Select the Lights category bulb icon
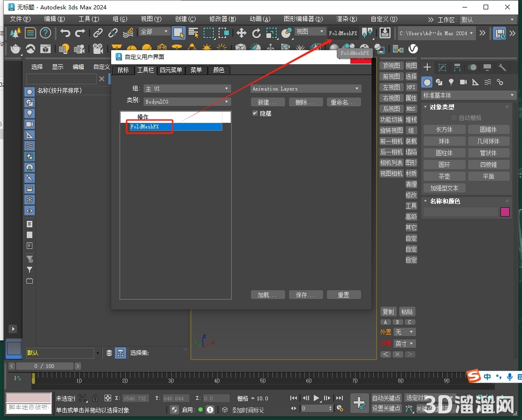Screen dimensions: 522x420 (451, 82)
